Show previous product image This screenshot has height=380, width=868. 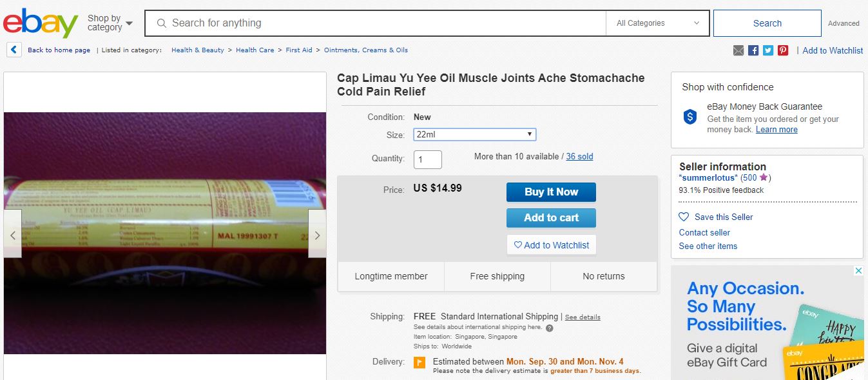point(13,235)
